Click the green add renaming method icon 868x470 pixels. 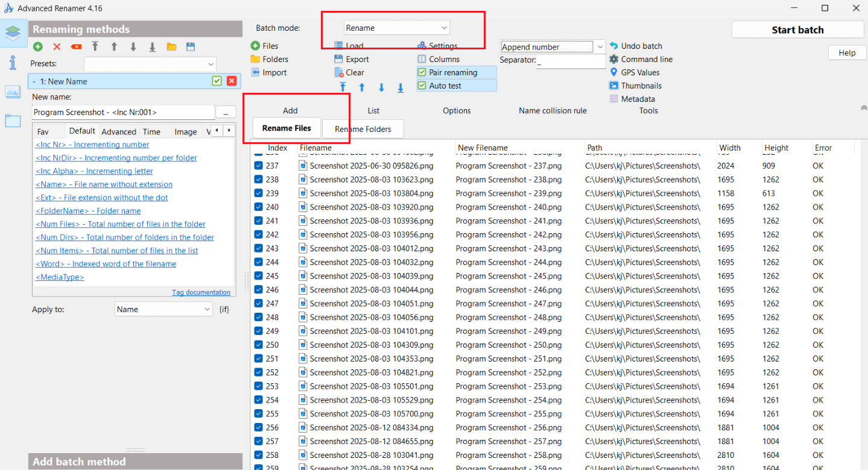(x=38, y=46)
